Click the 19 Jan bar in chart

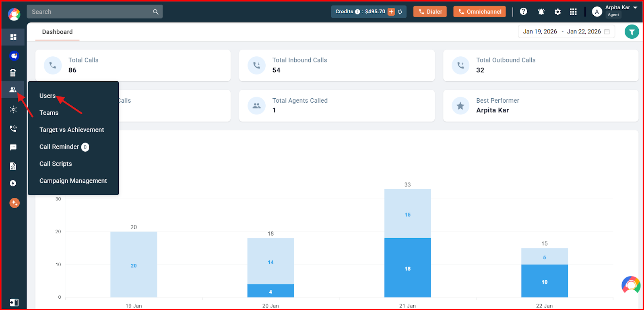[134, 265]
